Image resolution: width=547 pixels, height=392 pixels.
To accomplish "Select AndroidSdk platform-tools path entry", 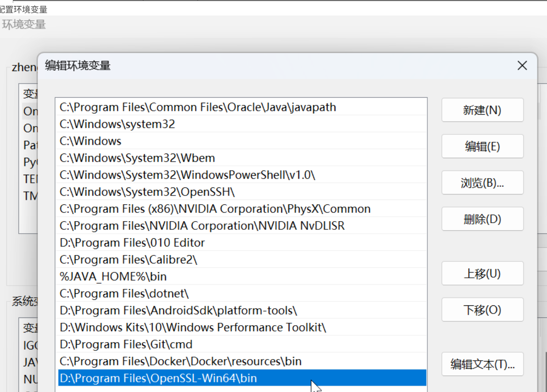I will pyautogui.click(x=178, y=310).
